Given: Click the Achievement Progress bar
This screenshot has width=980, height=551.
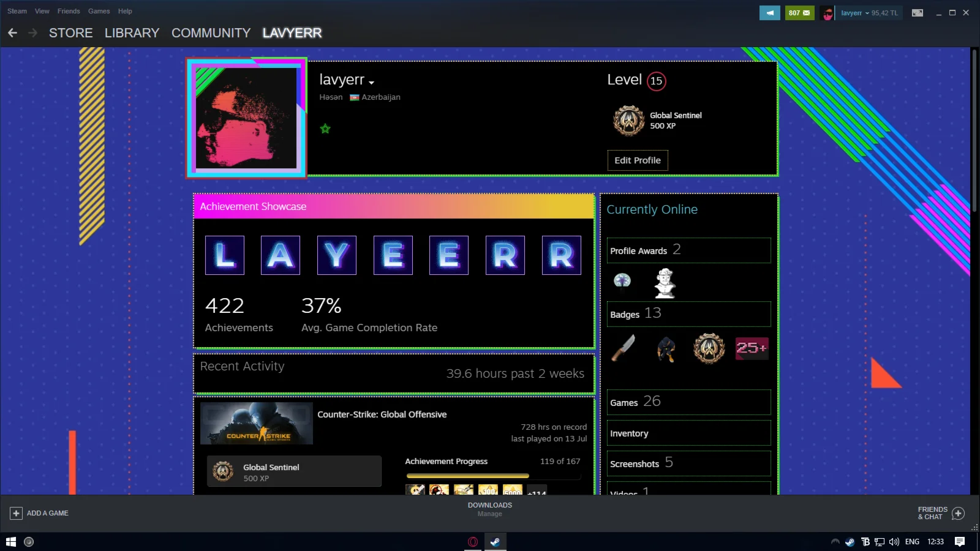Looking at the screenshot, I should tap(493, 476).
